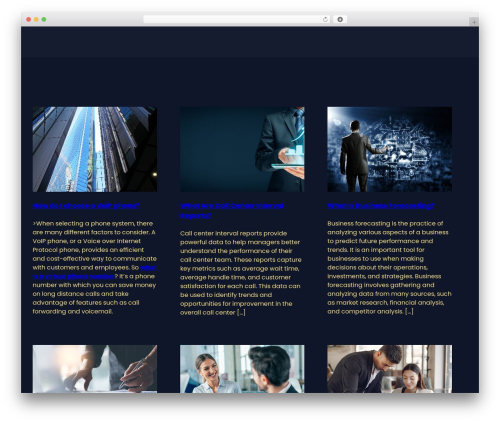Click the smiling woman with colleague thumbnail
This screenshot has width=500, height=423.
point(242,369)
